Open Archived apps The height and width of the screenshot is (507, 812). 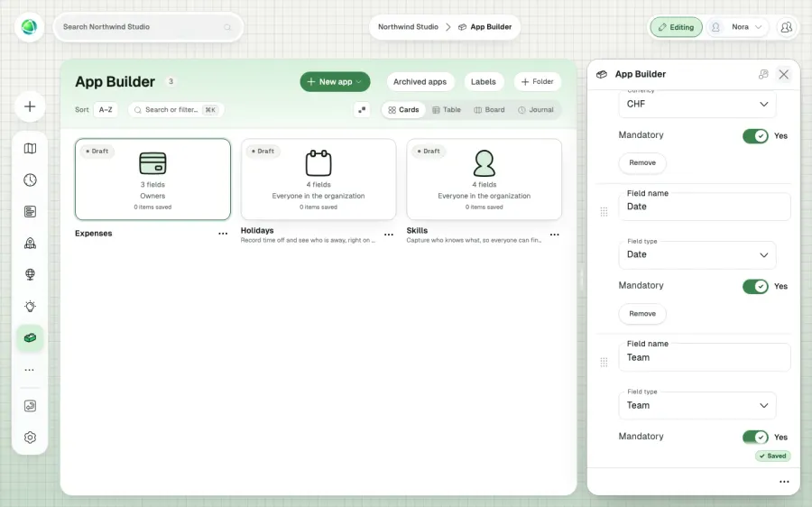(x=420, y=82)
